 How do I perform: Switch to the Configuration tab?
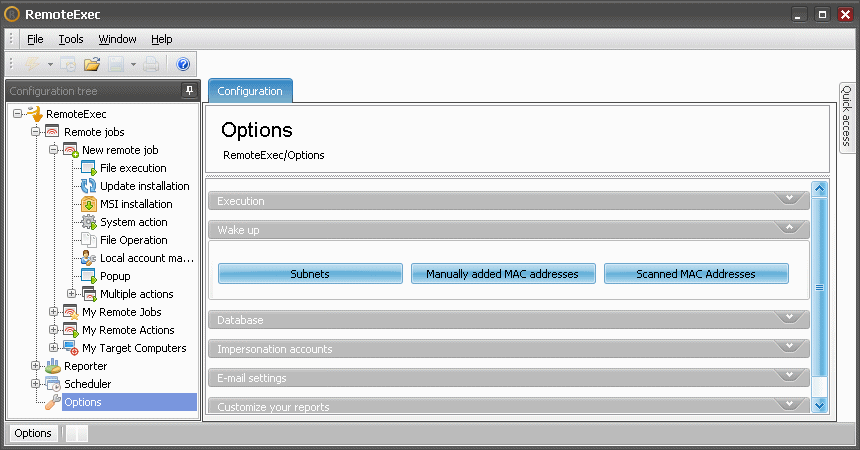(250, 91)
